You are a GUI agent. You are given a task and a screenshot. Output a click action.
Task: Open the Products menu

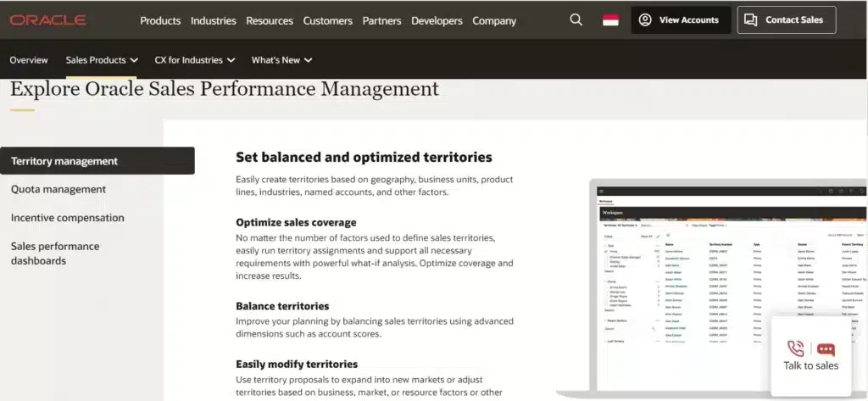(160, 20)
